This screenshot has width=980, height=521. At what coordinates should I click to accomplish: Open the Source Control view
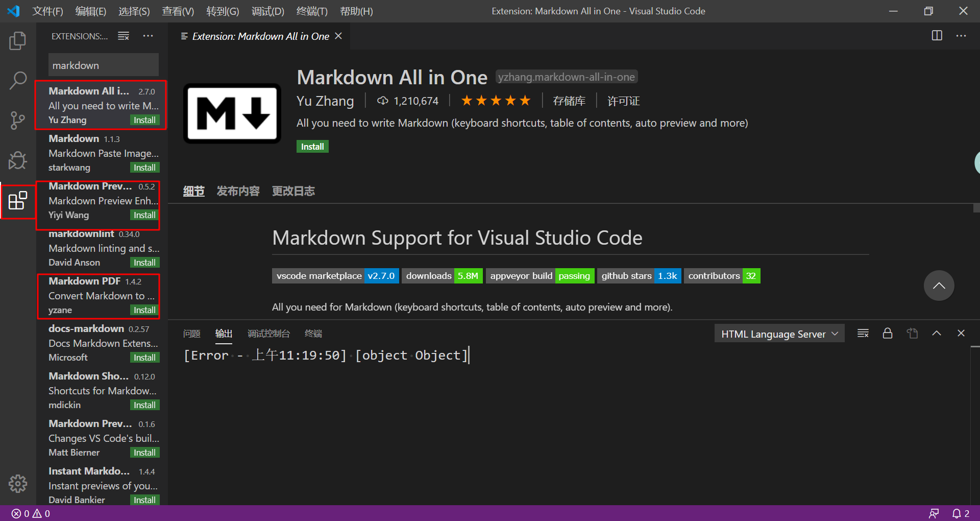18,121
